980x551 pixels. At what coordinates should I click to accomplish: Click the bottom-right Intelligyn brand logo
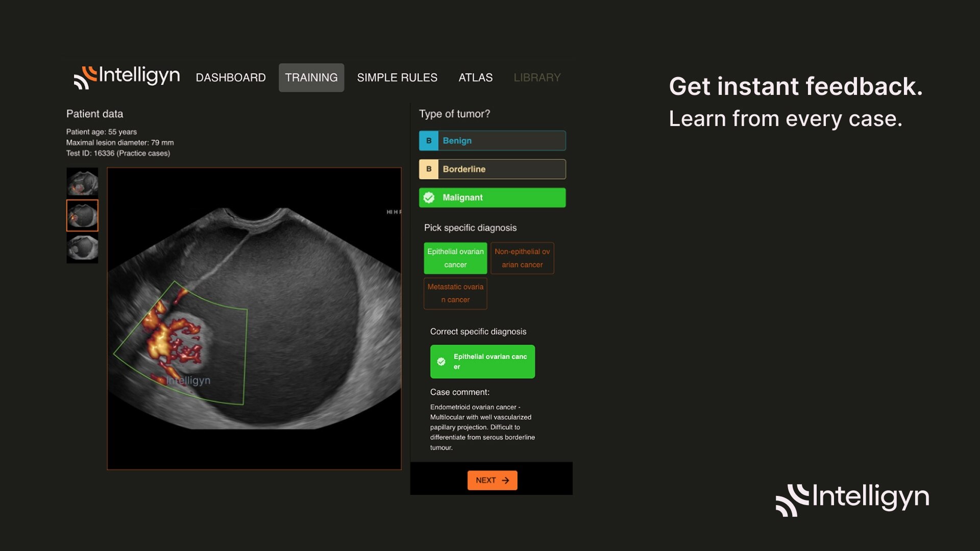(852, 499)
